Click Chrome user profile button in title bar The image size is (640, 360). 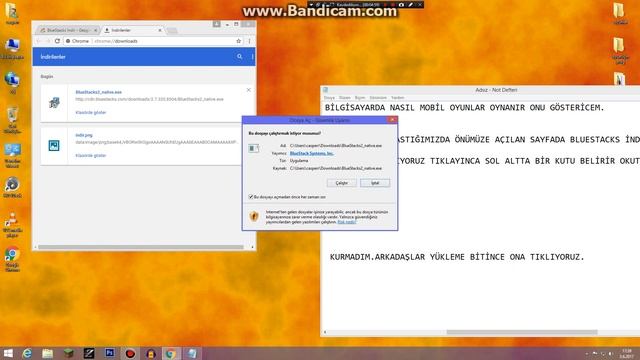[216, 24]
